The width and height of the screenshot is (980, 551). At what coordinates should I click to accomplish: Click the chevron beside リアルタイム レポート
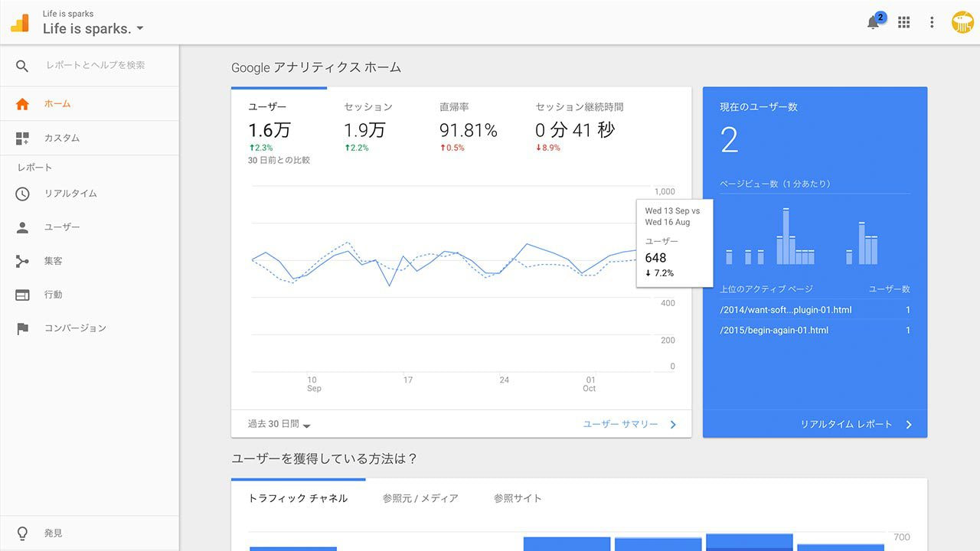coord(909,425)
